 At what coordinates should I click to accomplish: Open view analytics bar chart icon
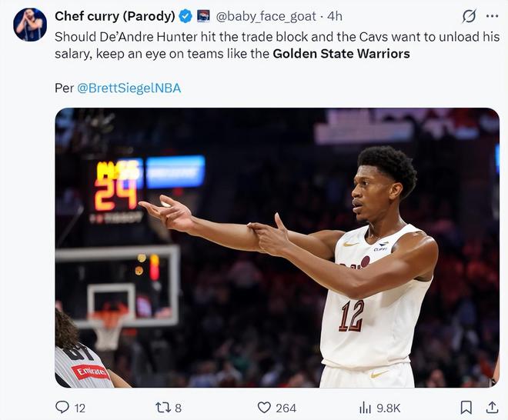(x=366, y=408)
